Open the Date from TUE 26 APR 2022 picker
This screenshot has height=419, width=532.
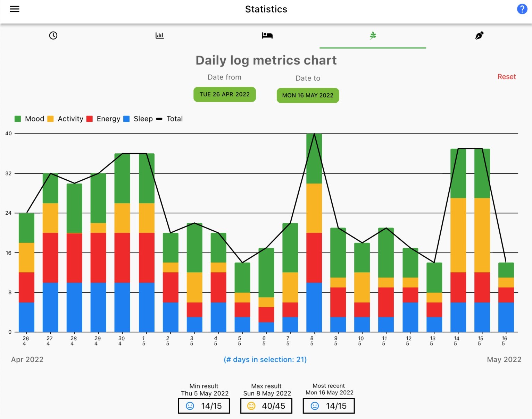[225, 94]
